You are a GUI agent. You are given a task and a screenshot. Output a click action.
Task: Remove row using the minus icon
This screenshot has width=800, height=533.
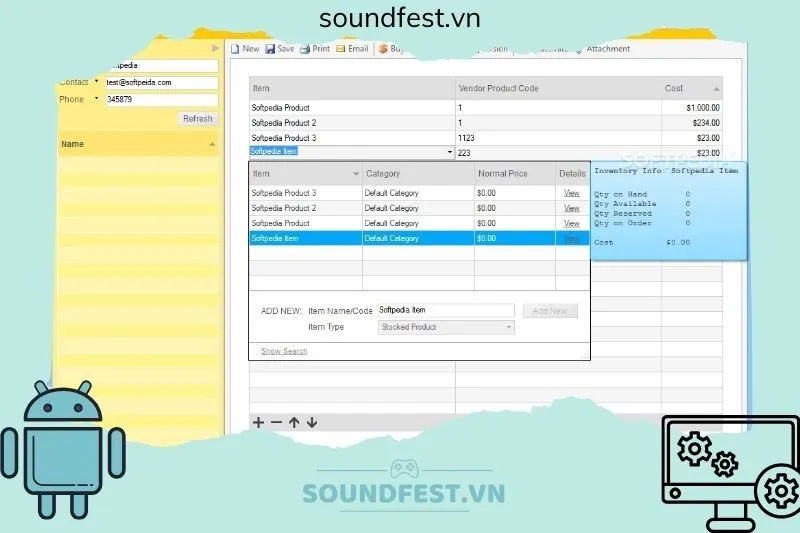click(x=277, y=422)
